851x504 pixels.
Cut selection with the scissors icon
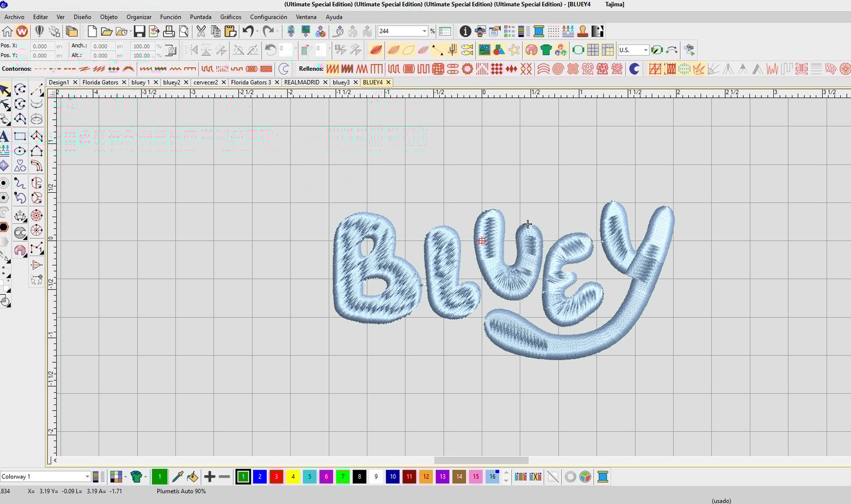tap(201, 31)
